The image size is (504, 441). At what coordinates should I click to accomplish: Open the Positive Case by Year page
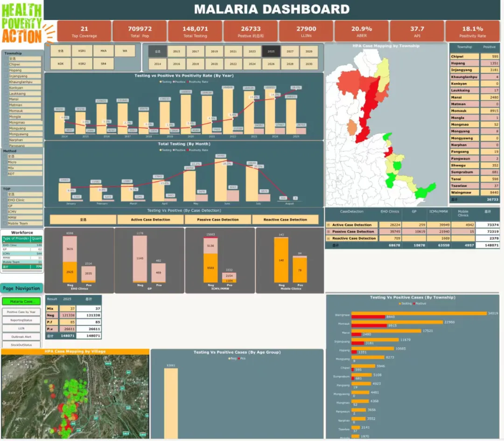21,312
